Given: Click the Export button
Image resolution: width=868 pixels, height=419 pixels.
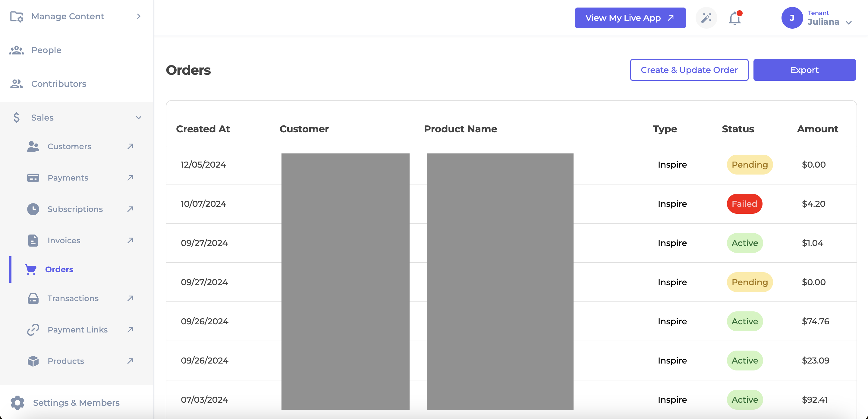Looking at the screenshot, I should (x=804, y=70).
